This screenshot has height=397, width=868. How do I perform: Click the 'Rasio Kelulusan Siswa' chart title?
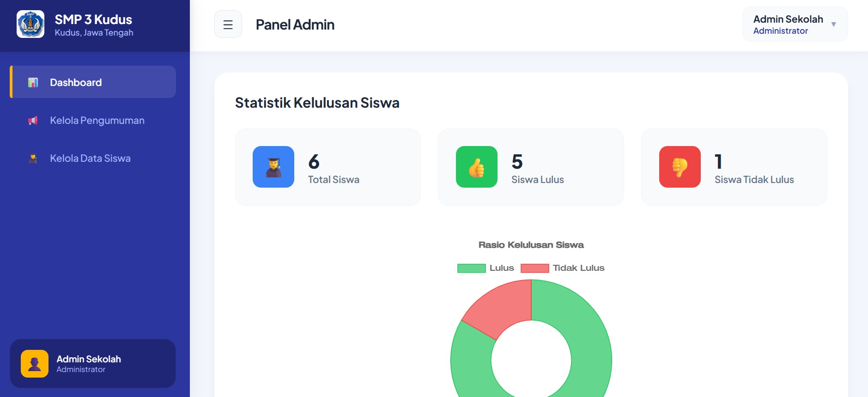531,245
